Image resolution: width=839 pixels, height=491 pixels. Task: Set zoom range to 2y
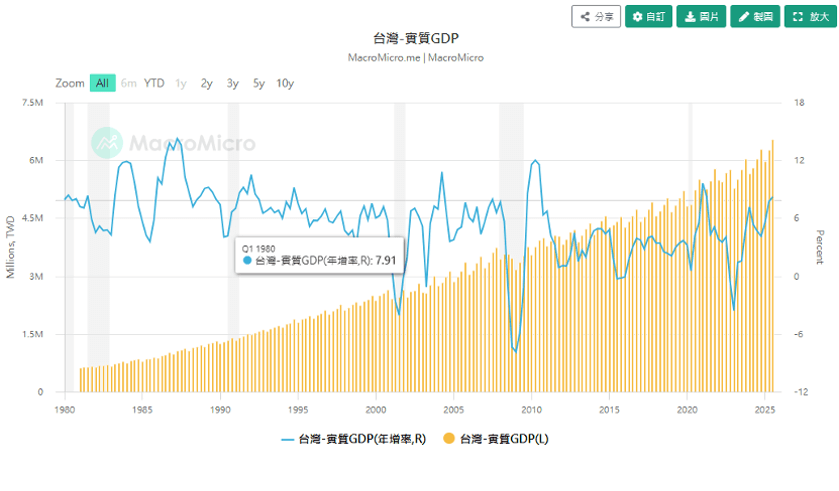[x=206, y=83]
